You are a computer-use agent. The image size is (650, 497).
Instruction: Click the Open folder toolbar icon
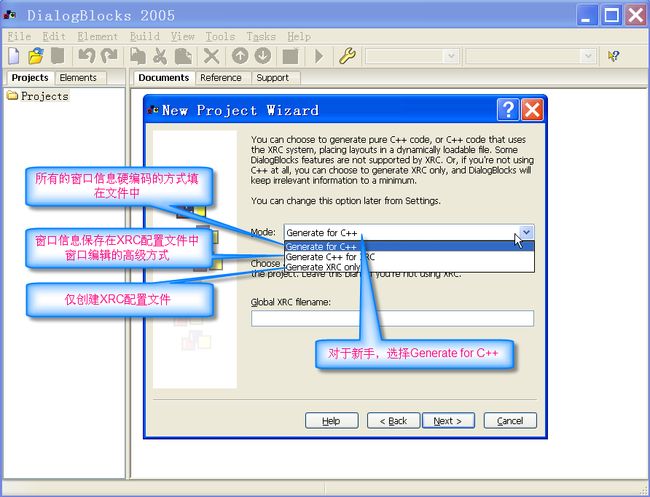[36, 56]
